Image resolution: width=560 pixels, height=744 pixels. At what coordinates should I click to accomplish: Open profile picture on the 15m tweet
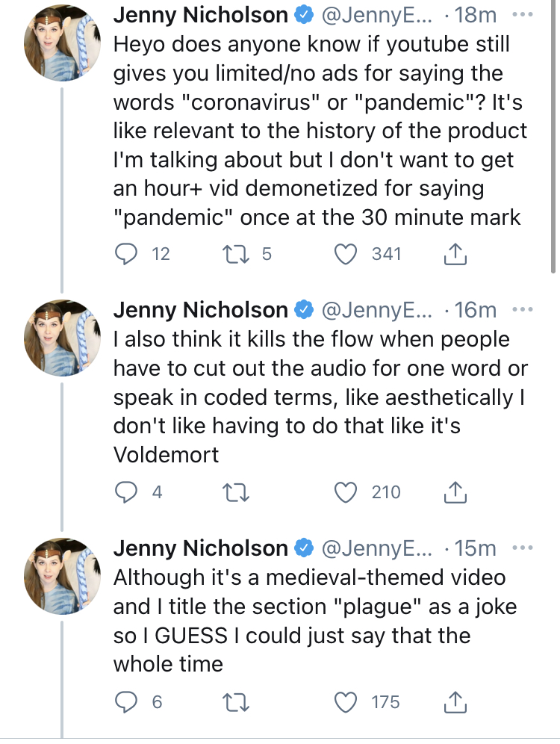62,576
